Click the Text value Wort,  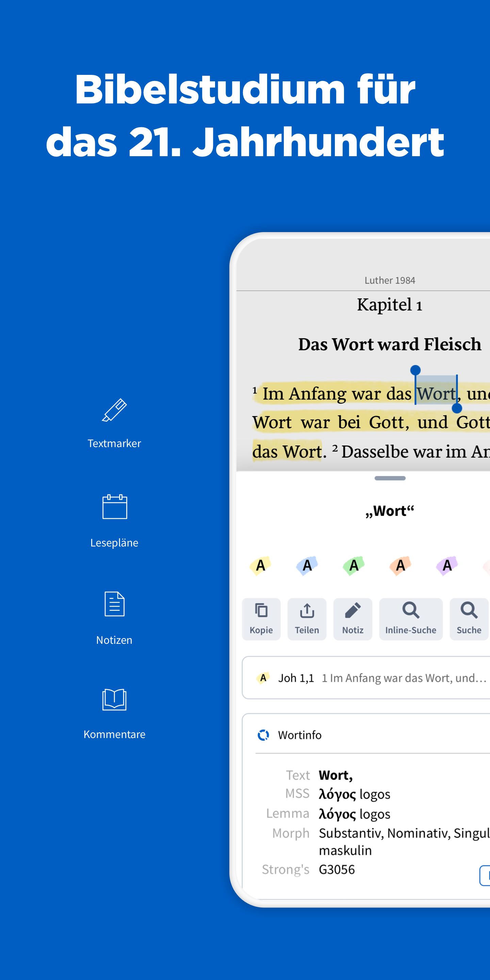tap(336, 775)
